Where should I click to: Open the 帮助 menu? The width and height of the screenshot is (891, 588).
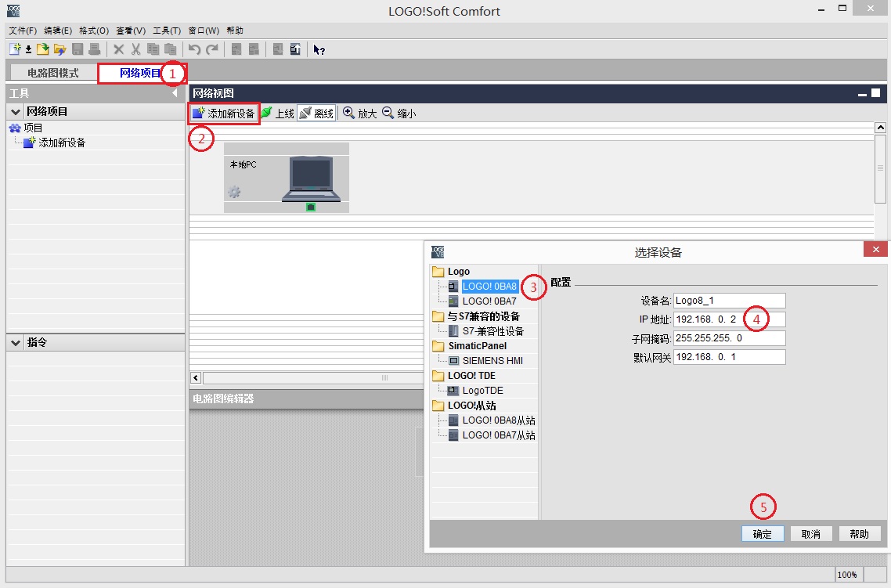tap(235, 31)
